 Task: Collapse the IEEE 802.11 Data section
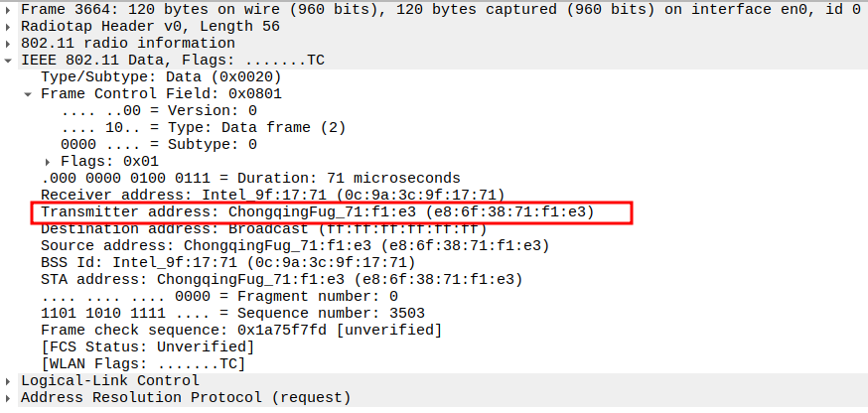(9, 61)
